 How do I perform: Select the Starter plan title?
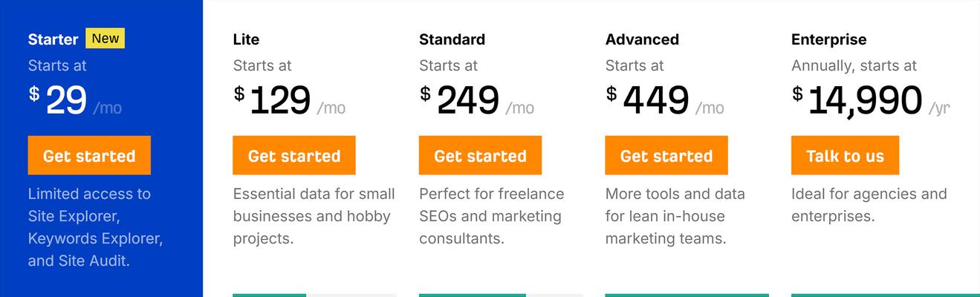pyautogui.click(x=53, y=39)
